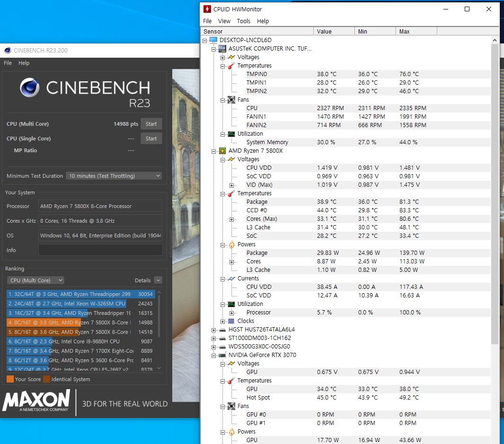
Task: Click the WDS500G3X0C-00SJG0 drive icon
Action: point(222,347)
